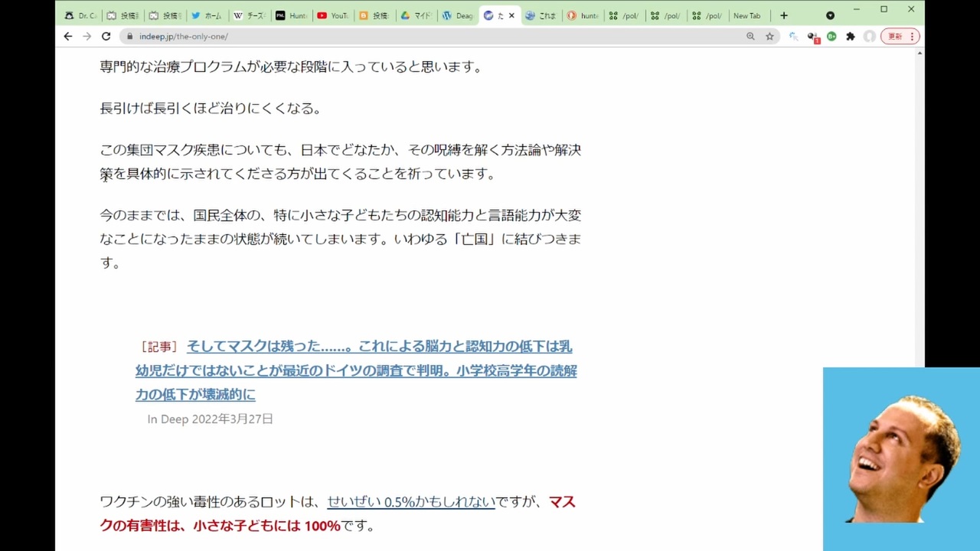Click the ［記事］ label
This screenshot has width=980, height=551.
coord(158,347)
